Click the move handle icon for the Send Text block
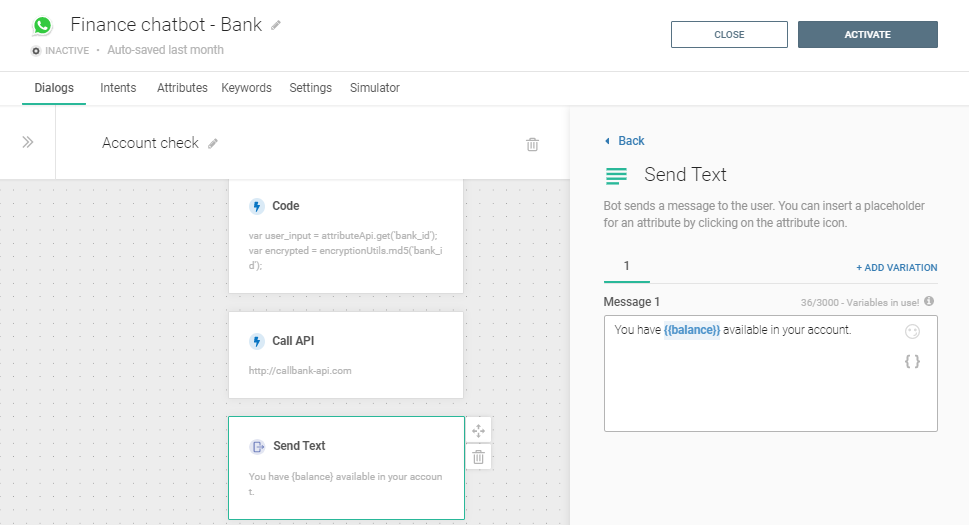Viewport: 969px width, 525px height. coord(478,430)
